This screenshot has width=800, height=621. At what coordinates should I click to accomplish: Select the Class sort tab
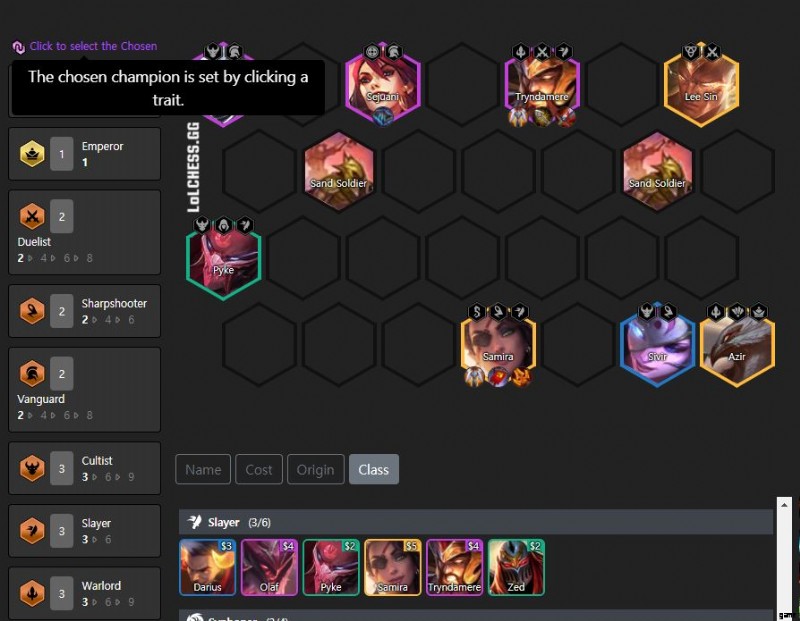pos(373,469)
